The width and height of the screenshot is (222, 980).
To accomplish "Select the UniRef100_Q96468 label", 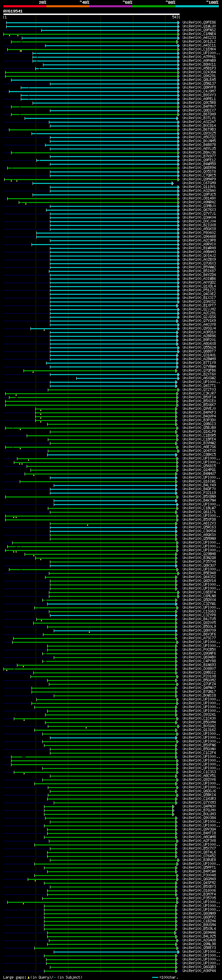I will coord(199,237).
